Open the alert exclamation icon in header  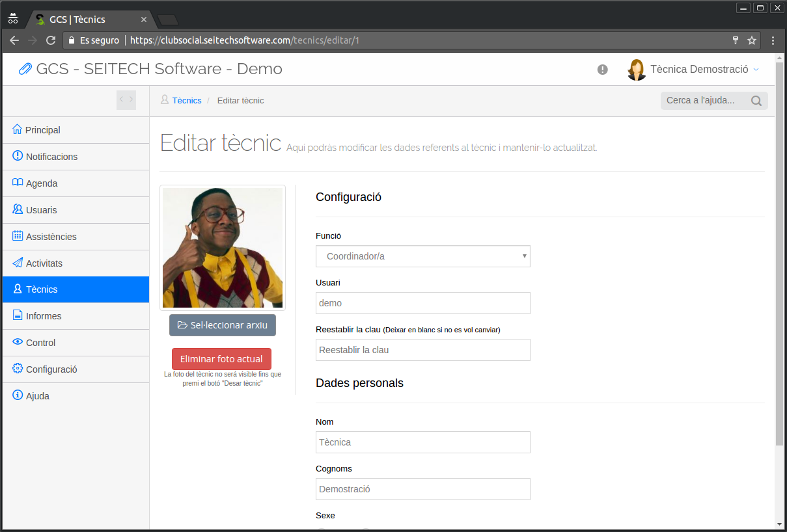603,70
